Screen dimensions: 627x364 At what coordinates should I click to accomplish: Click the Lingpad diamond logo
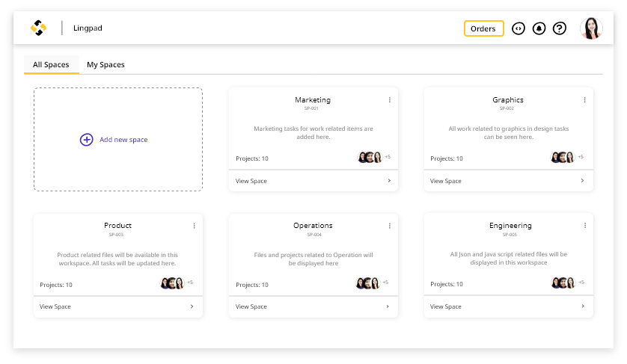pos(38,28)
